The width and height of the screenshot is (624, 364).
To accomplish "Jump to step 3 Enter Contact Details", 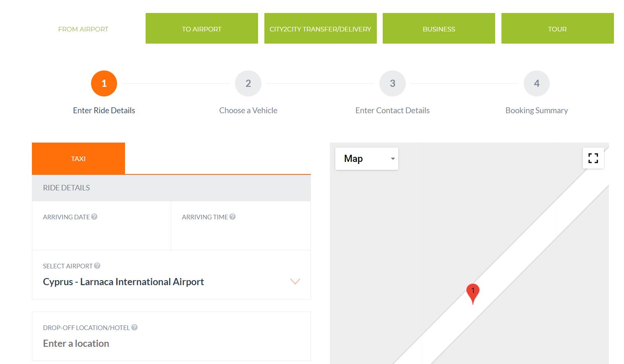I will pos(392,83).
